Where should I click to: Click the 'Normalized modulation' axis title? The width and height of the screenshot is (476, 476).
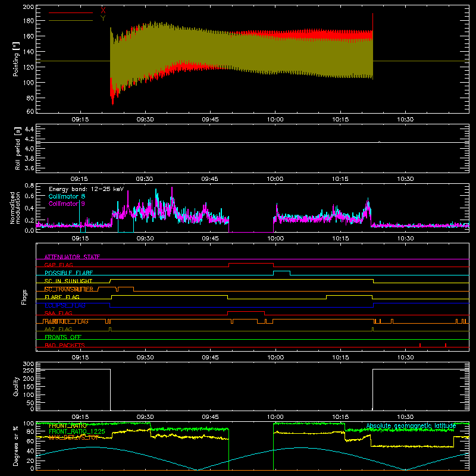[15, 208]
